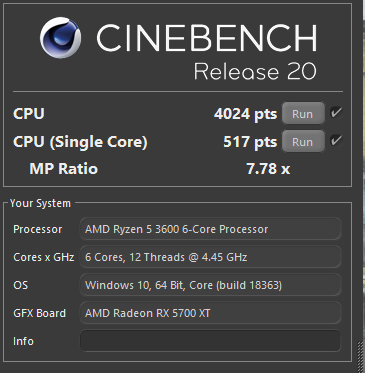Toggle the CPU test checkbox

coord(336,113)
